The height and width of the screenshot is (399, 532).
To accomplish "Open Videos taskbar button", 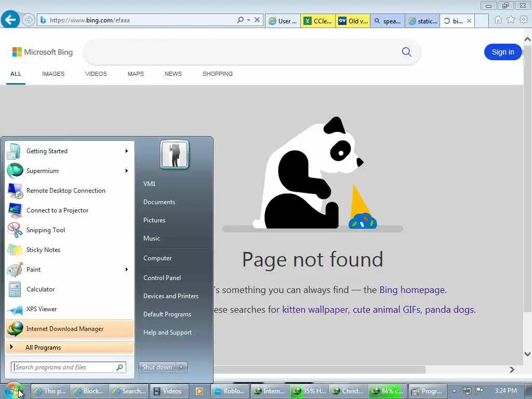I will point(169,391).
